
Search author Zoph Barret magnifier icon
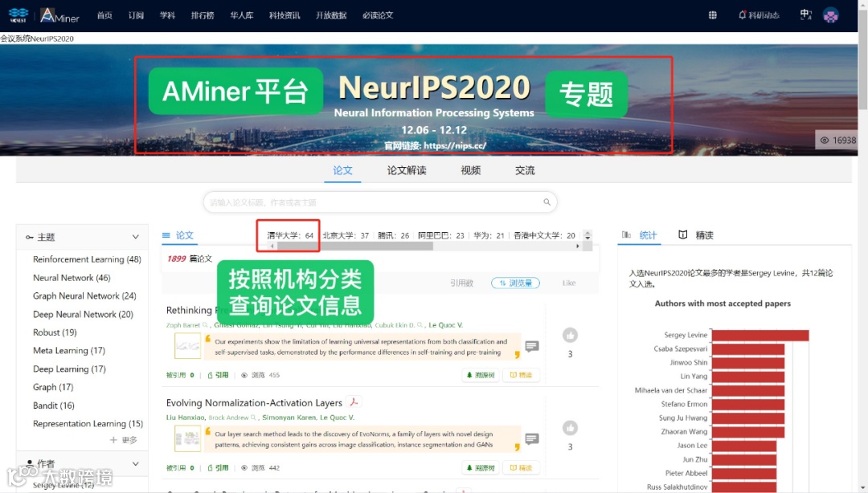pos(206,325)
